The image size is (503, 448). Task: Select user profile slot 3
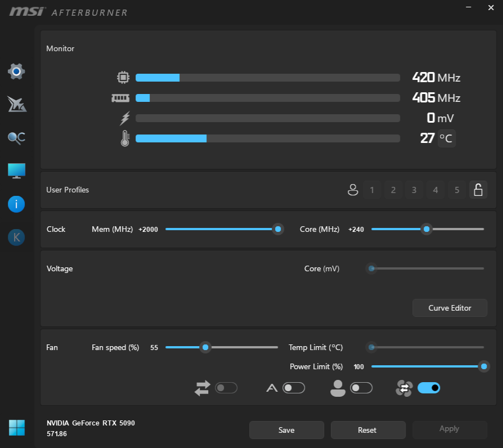coord(414,190)
